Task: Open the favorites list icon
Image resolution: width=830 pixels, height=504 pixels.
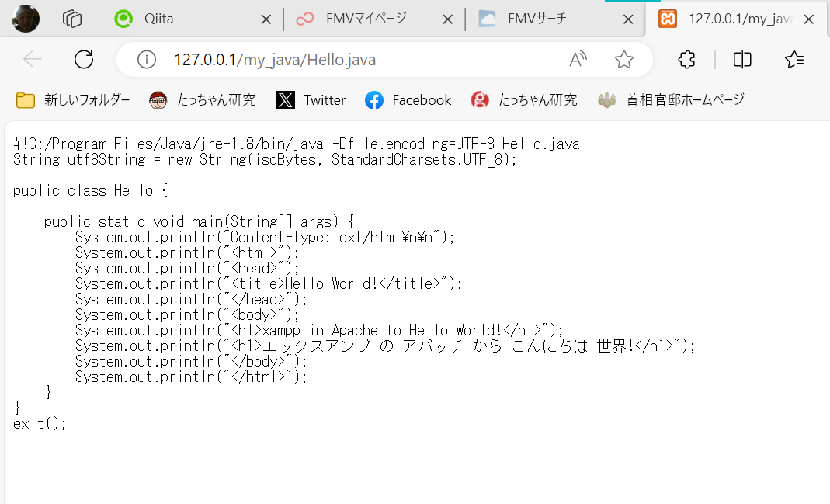Action: [794, 59]
